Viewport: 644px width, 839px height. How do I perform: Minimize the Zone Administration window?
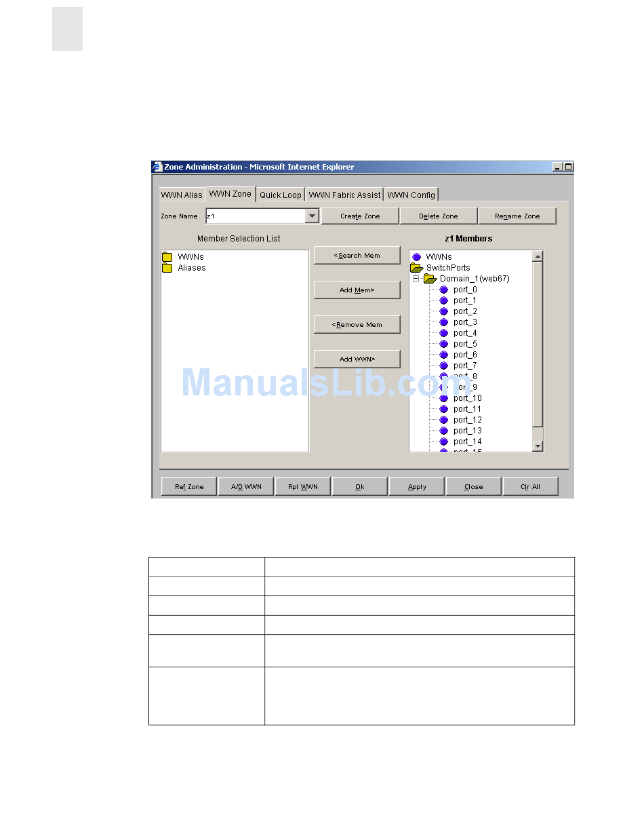click(558, 167)
